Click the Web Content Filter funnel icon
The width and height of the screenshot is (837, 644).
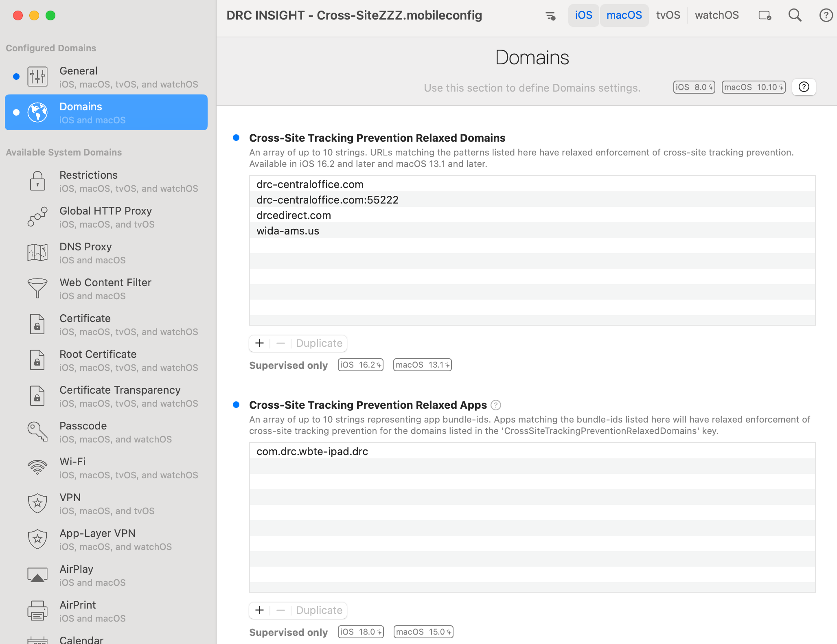click(x=37, y=288)
